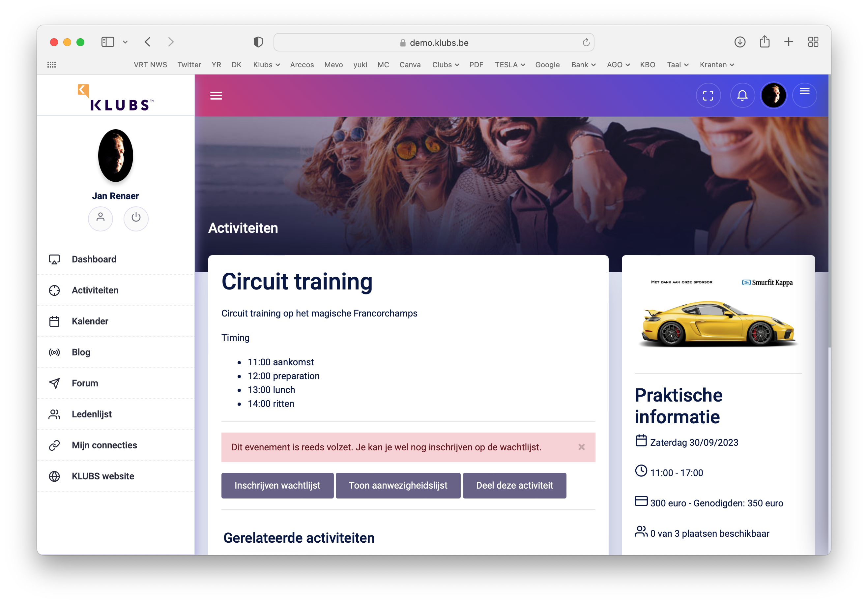Expand the TESLA bookmarks dropdown

[x=509, y=65]
